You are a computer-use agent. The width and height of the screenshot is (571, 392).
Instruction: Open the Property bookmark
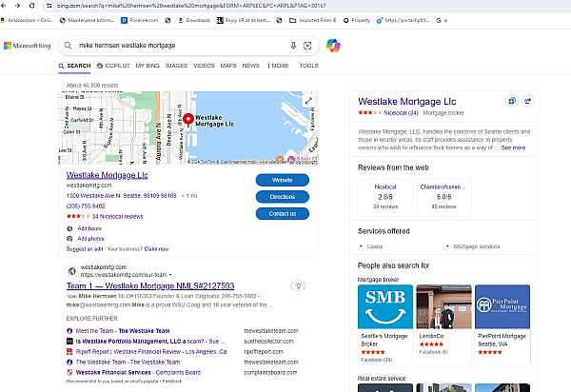coord(357,20)
